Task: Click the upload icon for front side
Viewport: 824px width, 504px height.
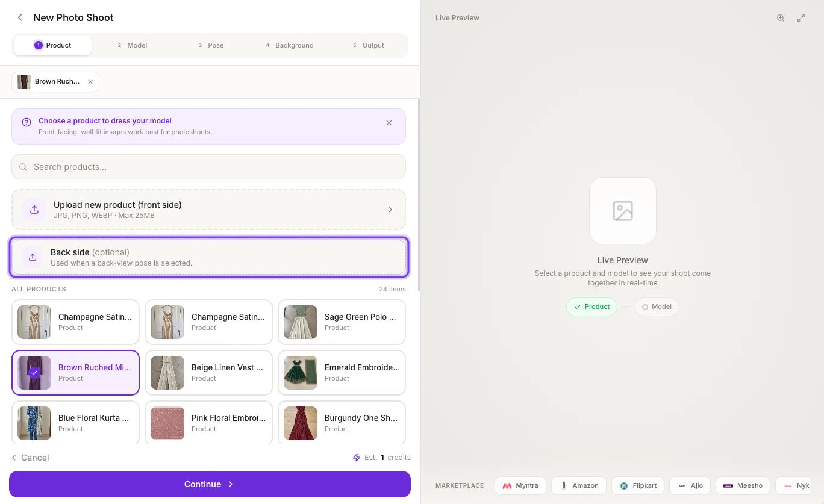Action: tap(34, 210)
